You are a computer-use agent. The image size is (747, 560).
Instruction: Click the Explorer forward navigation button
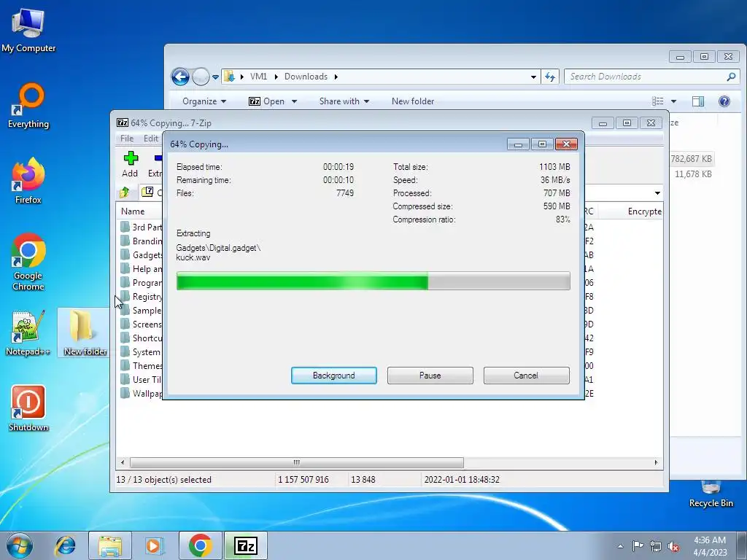pos(201,77)
